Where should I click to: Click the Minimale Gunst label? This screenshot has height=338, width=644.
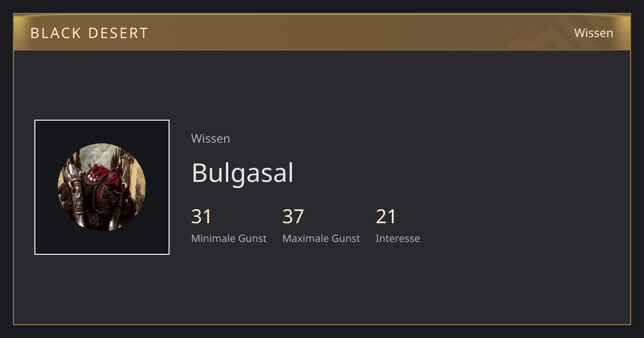coord(229,238)
